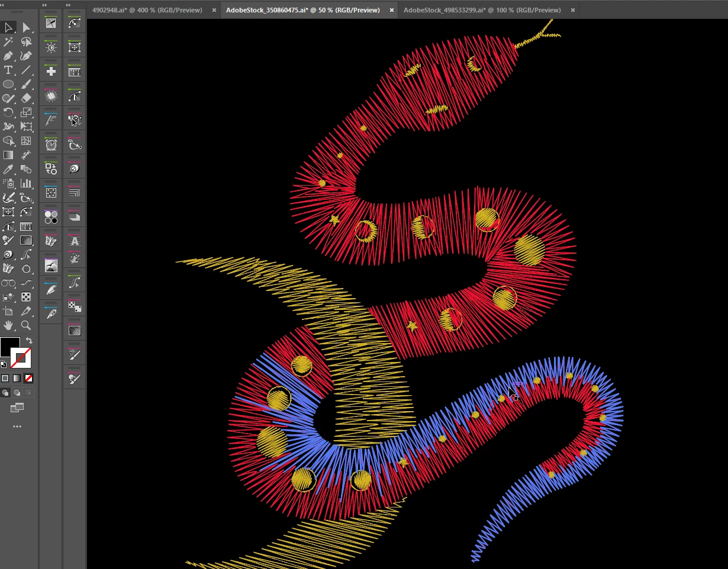The image size is (728, 569).
Task: Expand the third tool panel column arrows
Action: click(68, 5)
